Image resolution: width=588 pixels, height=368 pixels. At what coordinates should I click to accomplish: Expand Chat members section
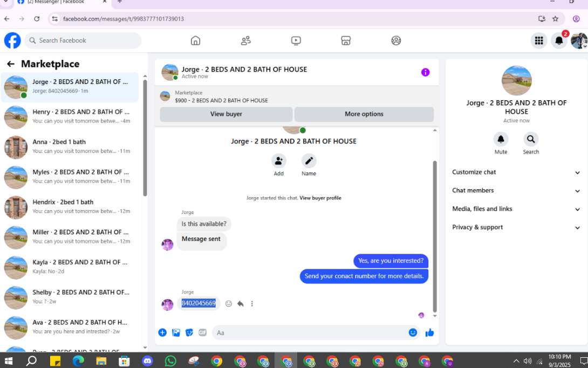pos(516,191)
